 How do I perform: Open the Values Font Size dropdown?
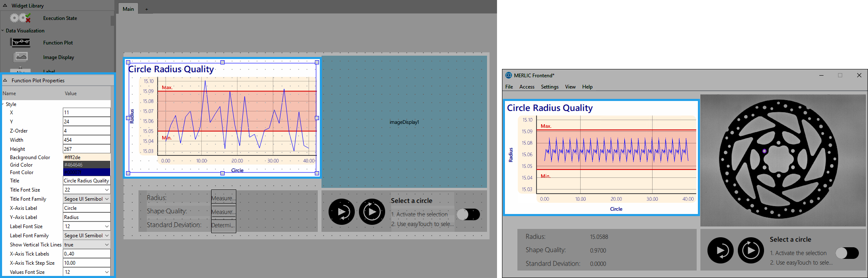pyautogui.click(x=106, y=272)
